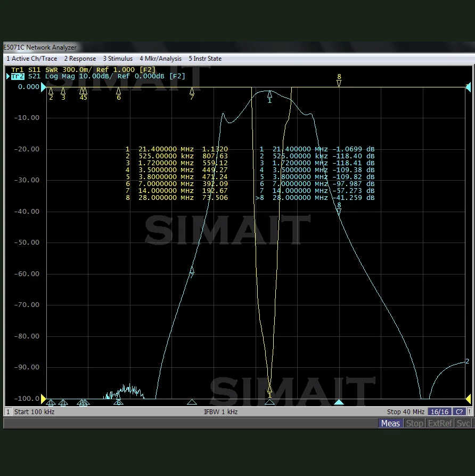Screen dimensions: 475x476
Task: Open the 3 Stimulus menu
Action: 118,59
